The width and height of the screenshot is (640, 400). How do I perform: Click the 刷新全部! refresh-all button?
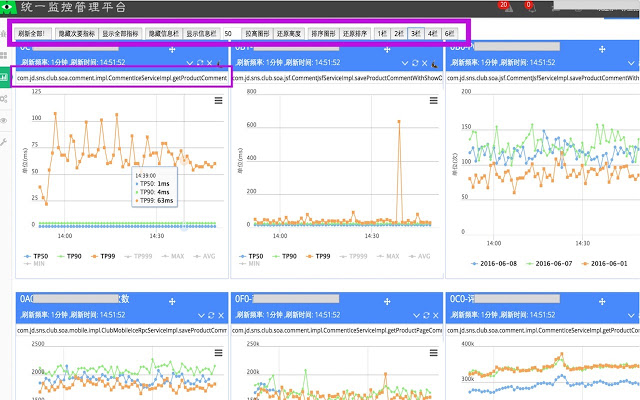click(33, 33)
